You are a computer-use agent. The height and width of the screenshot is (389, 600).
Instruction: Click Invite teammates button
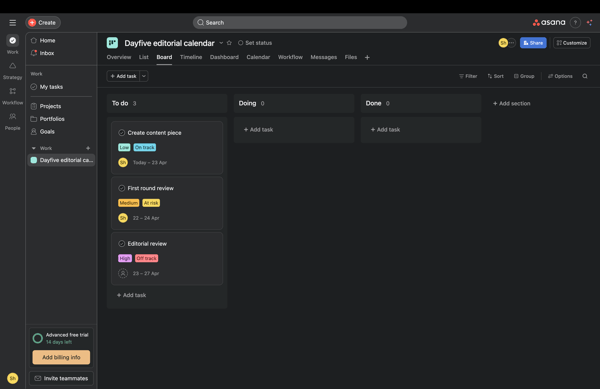point(61,378)
